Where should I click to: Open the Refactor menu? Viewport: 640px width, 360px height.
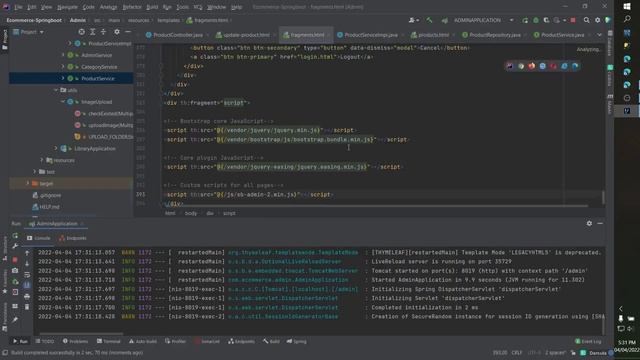(132, 7)
